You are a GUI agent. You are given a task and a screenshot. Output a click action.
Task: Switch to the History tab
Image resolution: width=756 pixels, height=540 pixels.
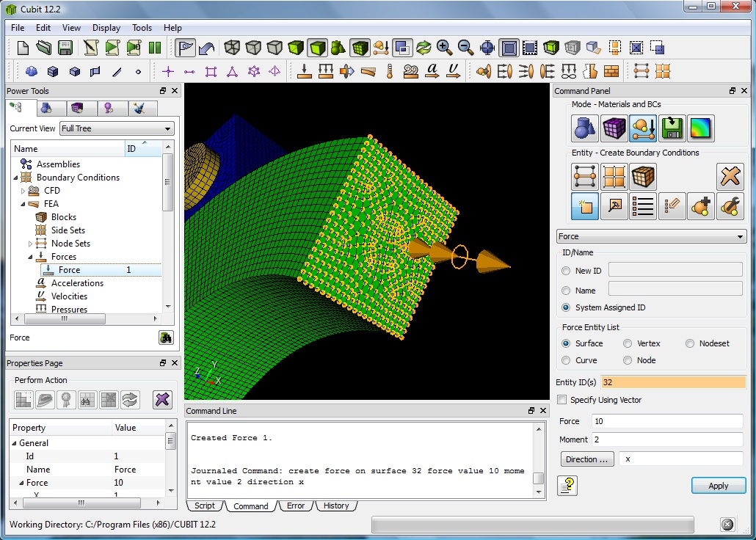pyautogui.click(x=336, y=506)
